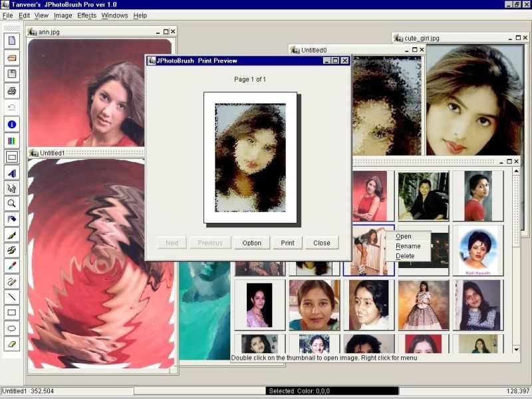Screen dimensions: 532x399
Task: Click the Save floppy disk icon
Action: pyautogui.click(x=12, y=74)
